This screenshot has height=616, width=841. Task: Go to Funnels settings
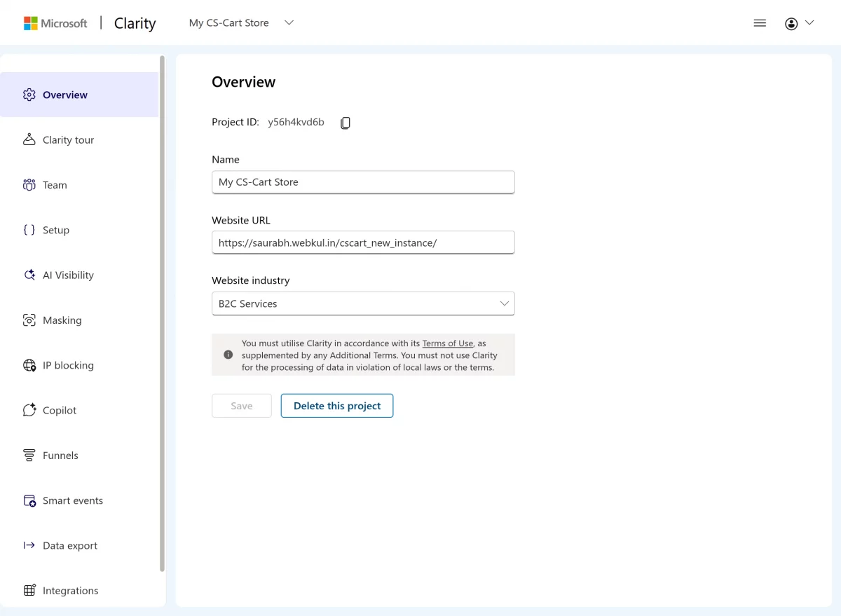[x=79, y=456]
